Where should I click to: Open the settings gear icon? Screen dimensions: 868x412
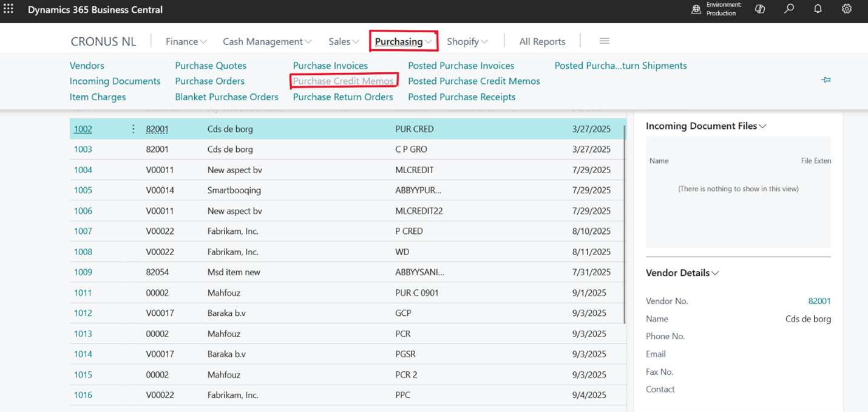tap(847, 9)
